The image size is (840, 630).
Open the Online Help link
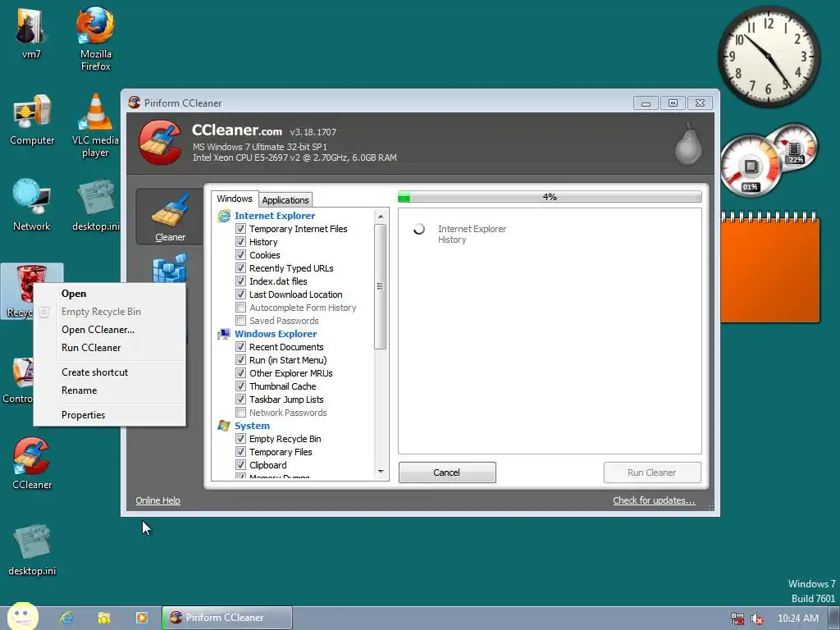[157, 500]
